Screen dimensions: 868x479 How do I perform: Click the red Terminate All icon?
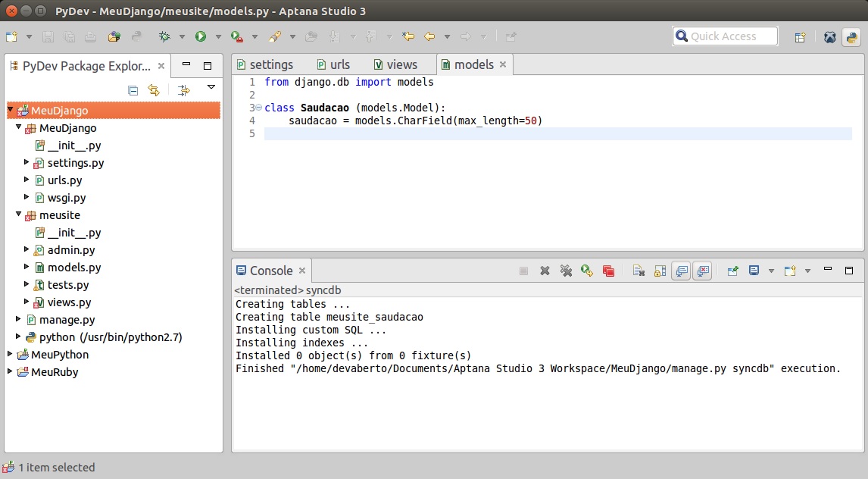[608, 271]
